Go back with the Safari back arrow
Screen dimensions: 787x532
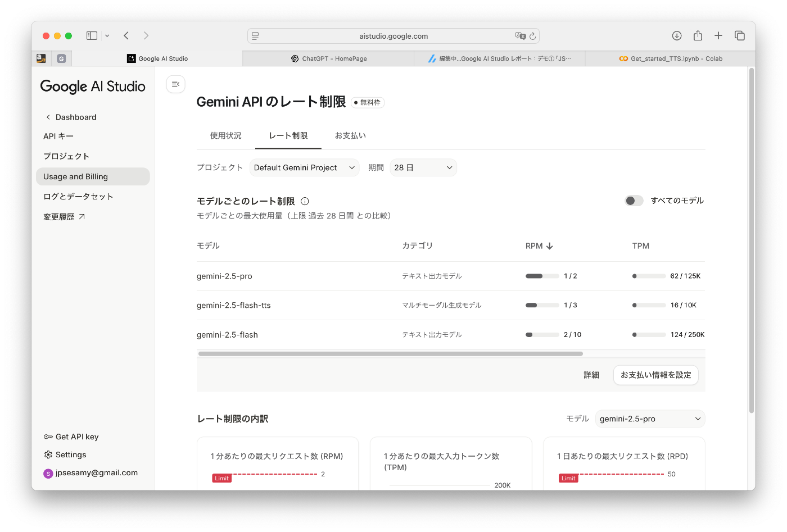(126, 35)
